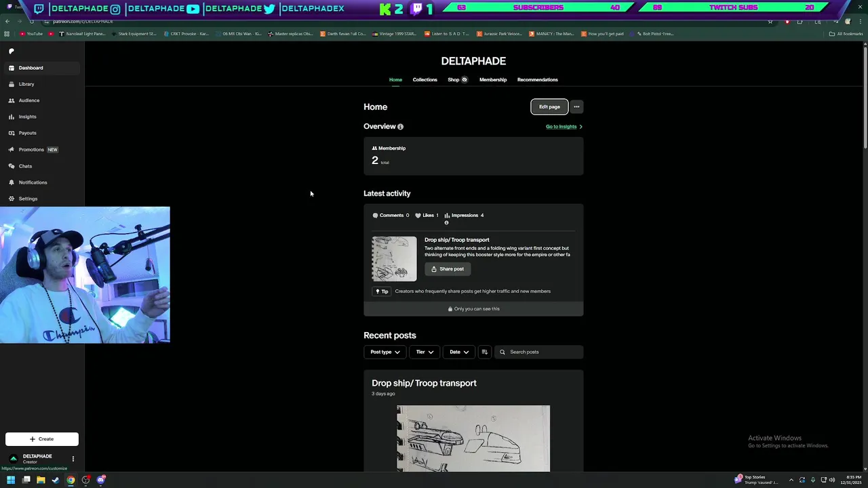Screen dimensions: 868x488
Task: Open the YouTube bookmark
Action: coord(31,34)
